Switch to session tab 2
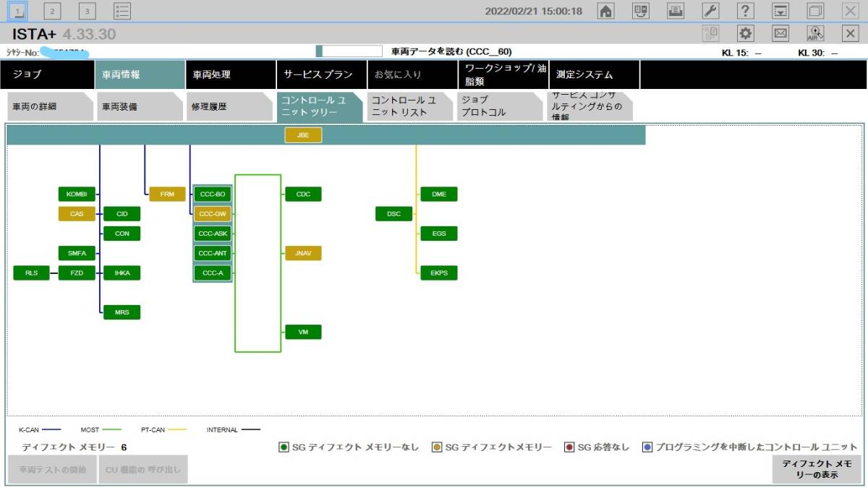 (53, 11)
